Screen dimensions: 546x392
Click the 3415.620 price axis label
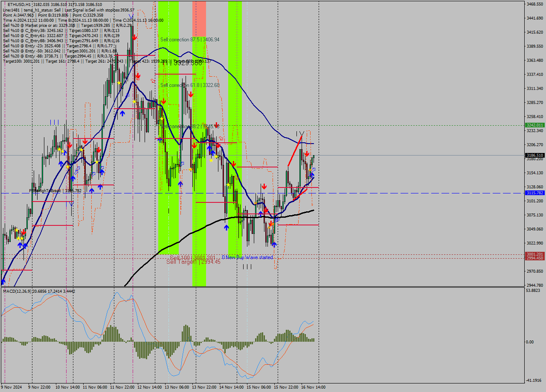click(534, 32)
